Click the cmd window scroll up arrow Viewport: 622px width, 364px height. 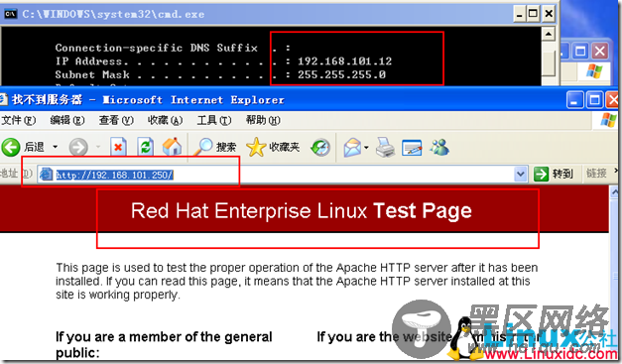coord(549,34)
